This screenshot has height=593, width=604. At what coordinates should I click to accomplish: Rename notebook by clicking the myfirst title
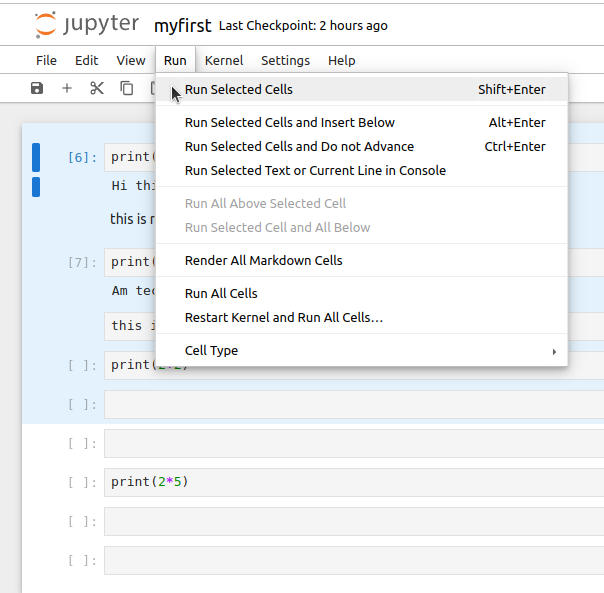click(x=182, y=25)
